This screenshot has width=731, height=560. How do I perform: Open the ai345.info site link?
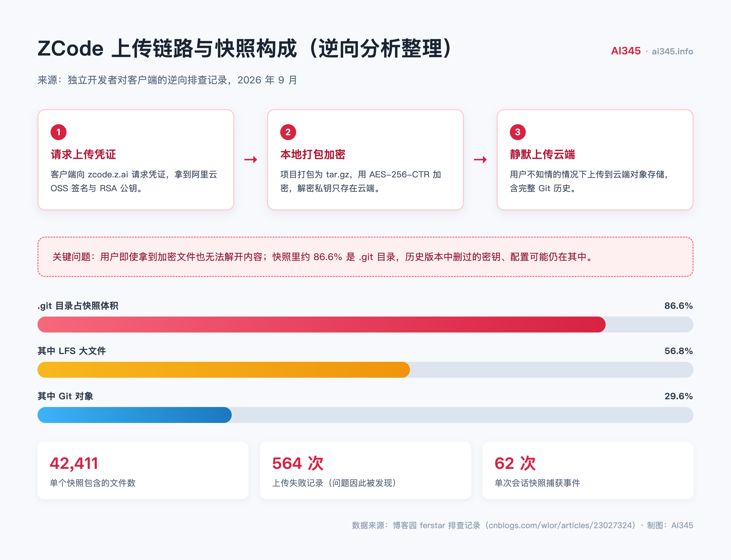pos(672,51)
